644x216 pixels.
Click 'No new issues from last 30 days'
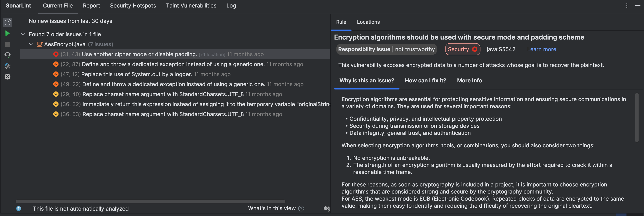coord(70,21)
